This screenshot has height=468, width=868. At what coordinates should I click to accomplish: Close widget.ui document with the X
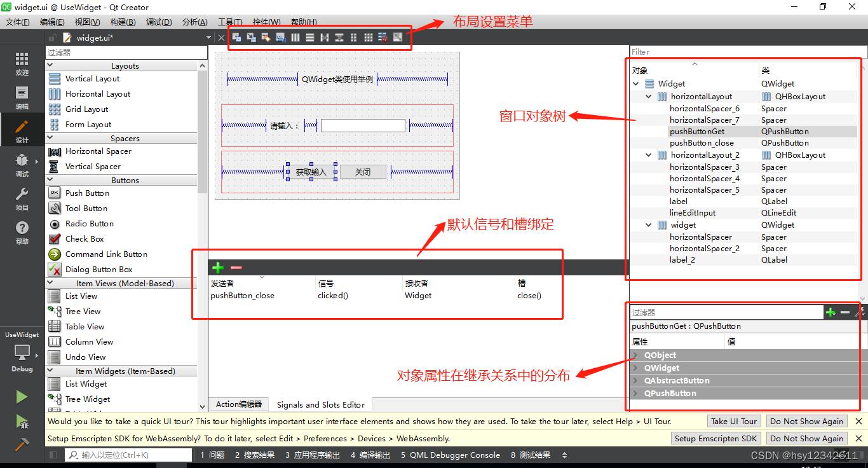click(221, 38)
